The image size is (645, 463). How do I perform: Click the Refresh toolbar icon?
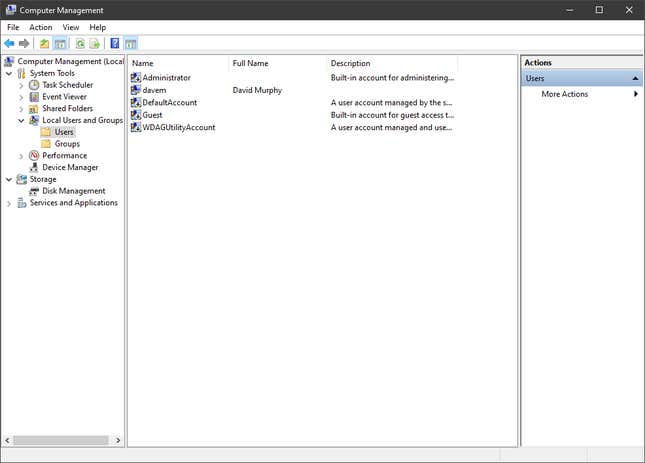tap(80, 44)
